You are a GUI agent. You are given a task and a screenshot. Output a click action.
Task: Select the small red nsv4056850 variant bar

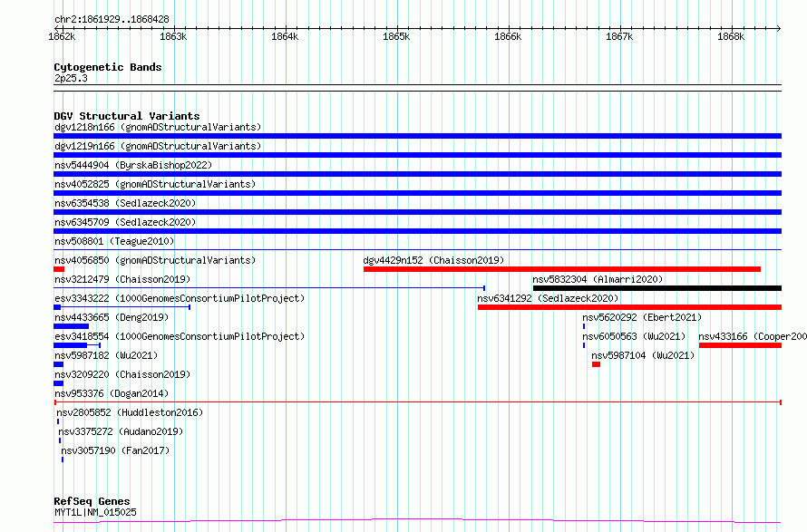(59, 269)
